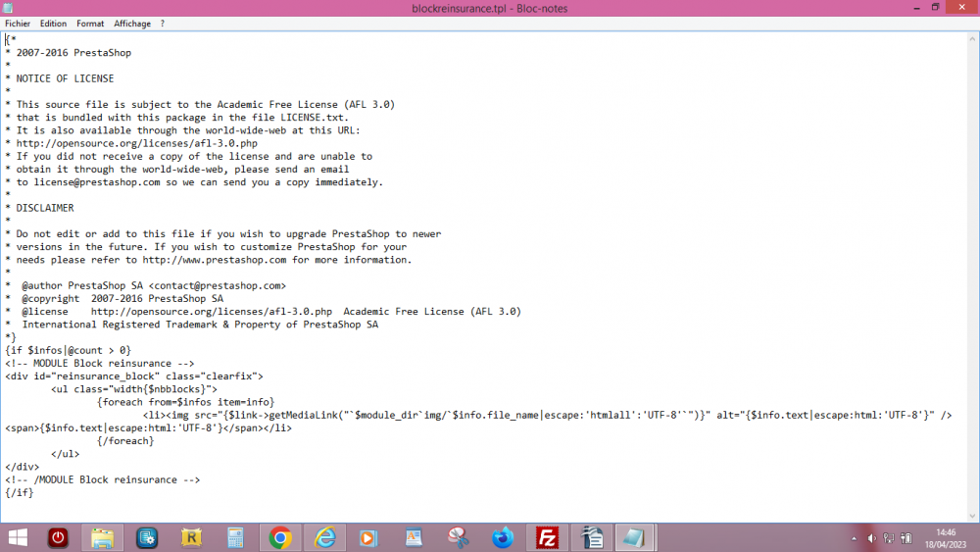The height and width of the screenshot is (552, 980).
Task: Click the battery tray icon
Action: [x=906, y=538]
